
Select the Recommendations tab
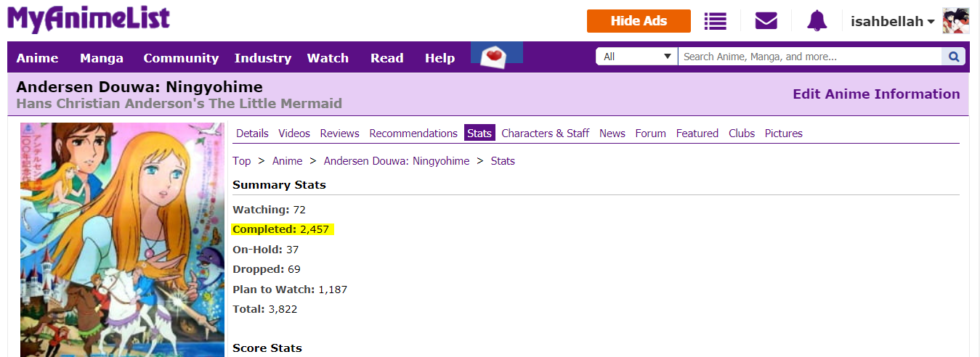point(413,134)
